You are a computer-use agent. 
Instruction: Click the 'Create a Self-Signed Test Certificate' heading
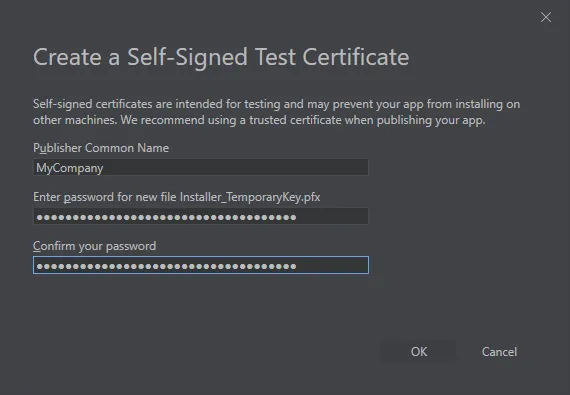(221, 57)
